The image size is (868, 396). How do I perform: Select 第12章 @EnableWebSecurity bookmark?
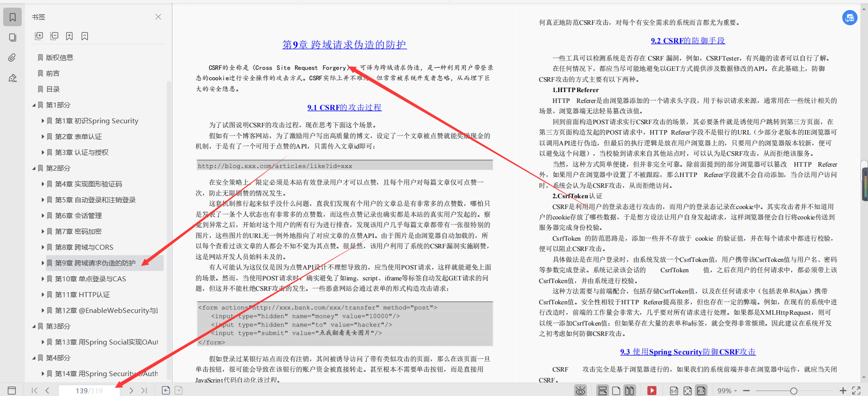click(x=106, y=310)
